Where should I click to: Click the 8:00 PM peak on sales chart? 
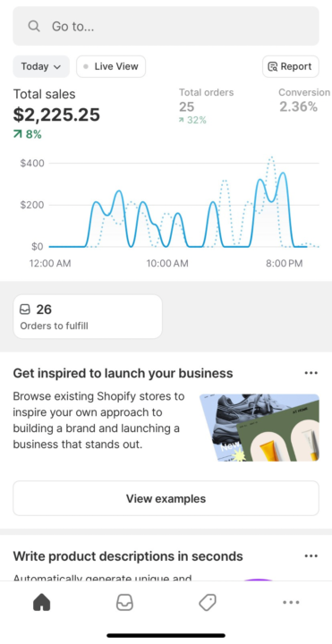pyautogui.click(x=283, y=174)
